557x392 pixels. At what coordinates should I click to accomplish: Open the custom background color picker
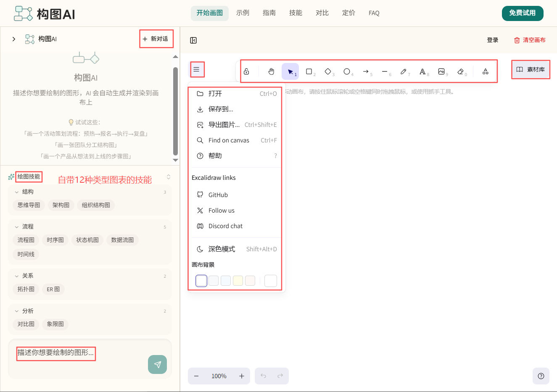click(271, 281)
